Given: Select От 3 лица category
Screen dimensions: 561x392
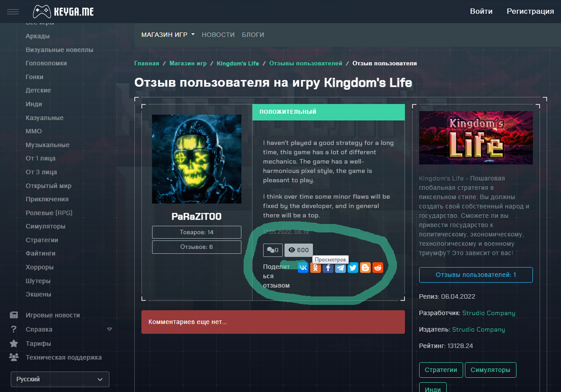Looking at the screenshot, I should (x=41, y=172).
